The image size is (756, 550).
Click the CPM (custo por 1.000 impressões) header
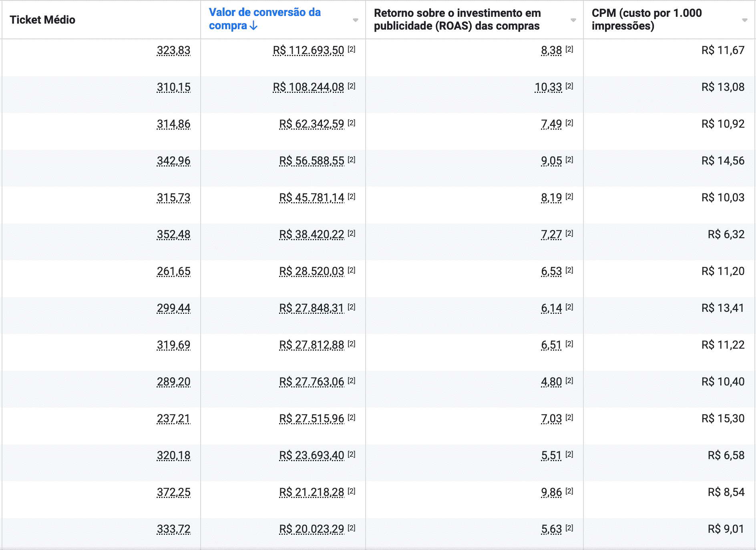[647, 19]
